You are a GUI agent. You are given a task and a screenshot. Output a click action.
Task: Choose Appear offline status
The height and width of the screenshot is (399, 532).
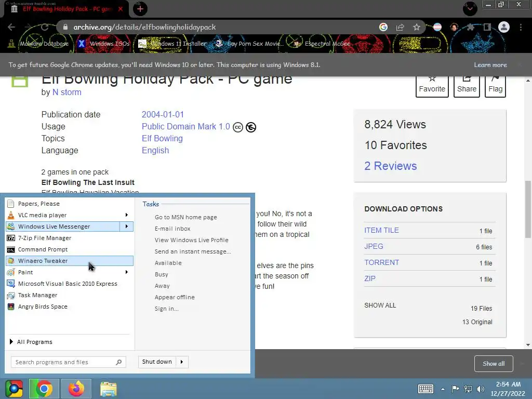click(175, 297)
